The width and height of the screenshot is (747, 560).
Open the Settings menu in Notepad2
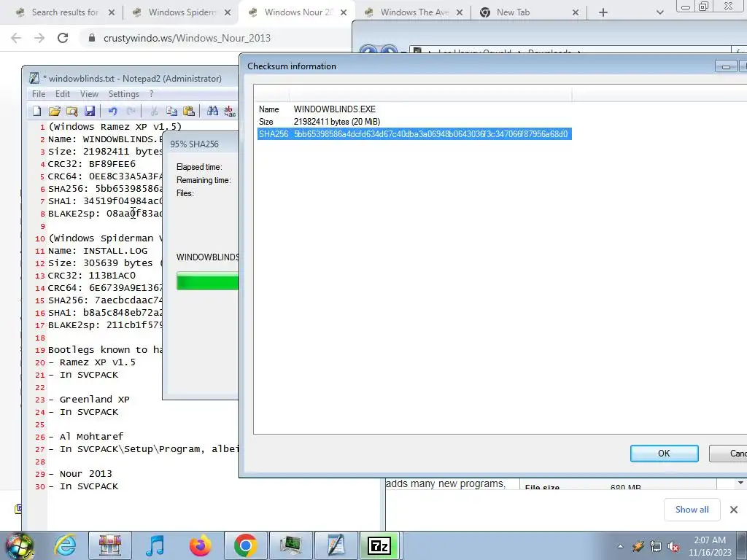(124, 94)
